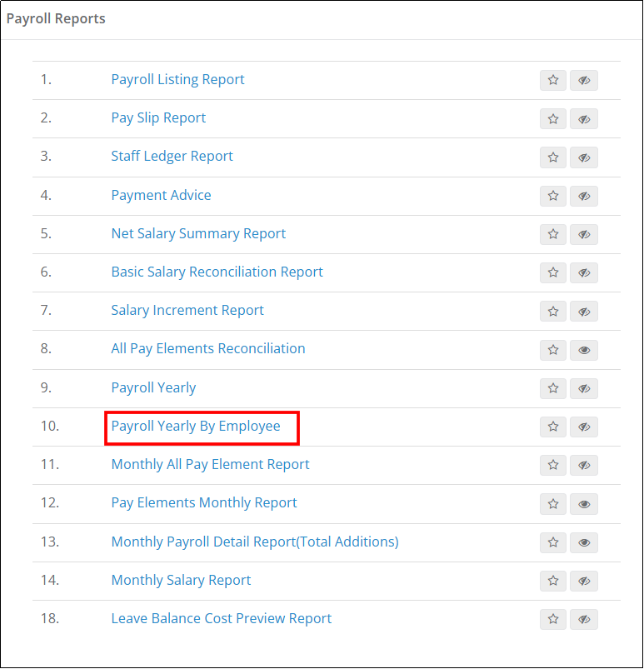Favorite the Monthly Salary Report
644x669 pixels.
(x=553, y=581)
